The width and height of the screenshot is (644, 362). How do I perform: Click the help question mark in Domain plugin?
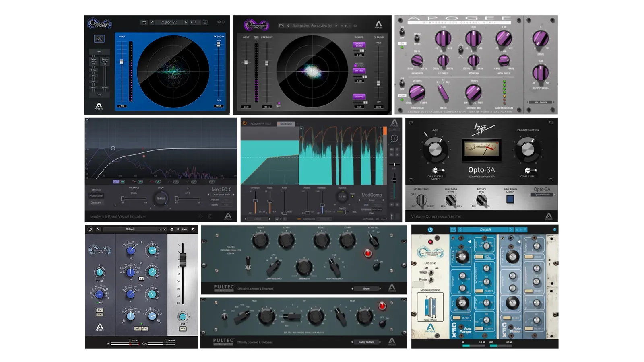point(219,22)
